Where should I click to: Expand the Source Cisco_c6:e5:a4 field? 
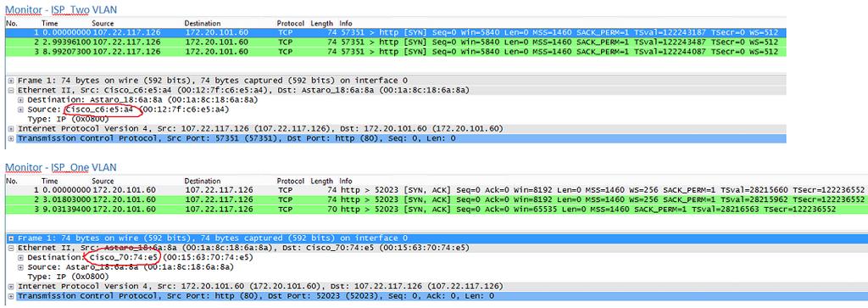coord(20,109)
